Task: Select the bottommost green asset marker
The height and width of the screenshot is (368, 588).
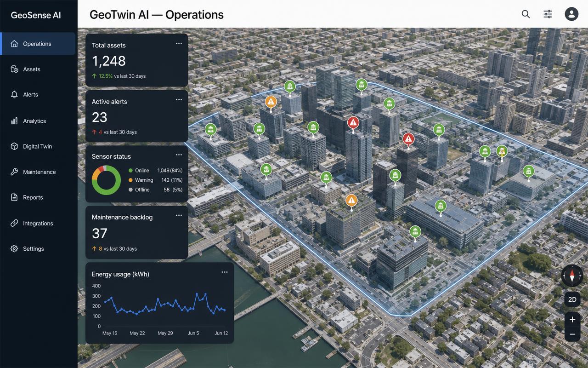Action: pos(415,233)
